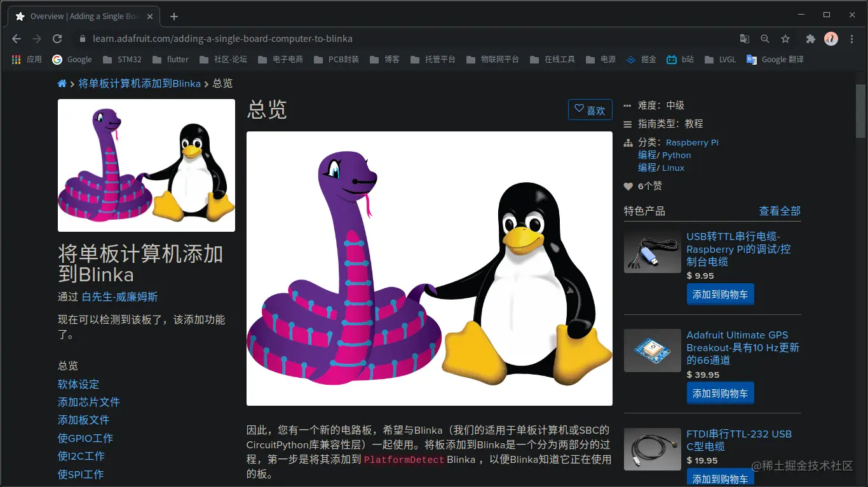Image resolution: width=868 pixels, height=487 pixels.
Task: Open FTDI串行TTL-232 USB cable link
Action: 739,440
